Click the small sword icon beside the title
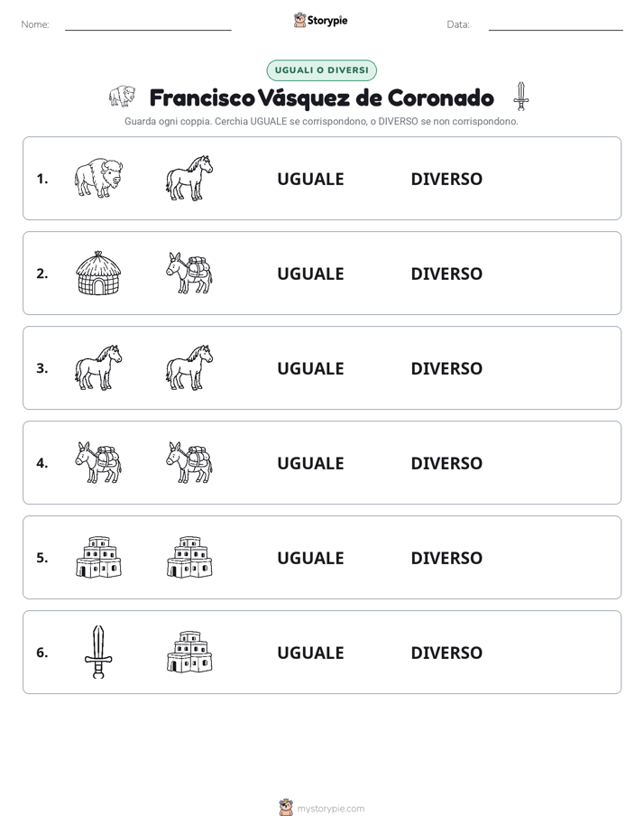Image resolution: width=644 pixels, height=834 pixels. point(521,97)
